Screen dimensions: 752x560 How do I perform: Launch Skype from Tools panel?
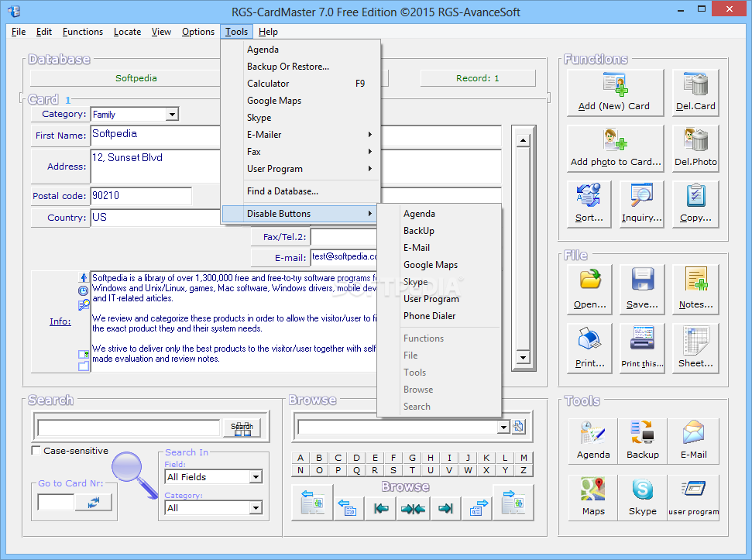(643, 498)
